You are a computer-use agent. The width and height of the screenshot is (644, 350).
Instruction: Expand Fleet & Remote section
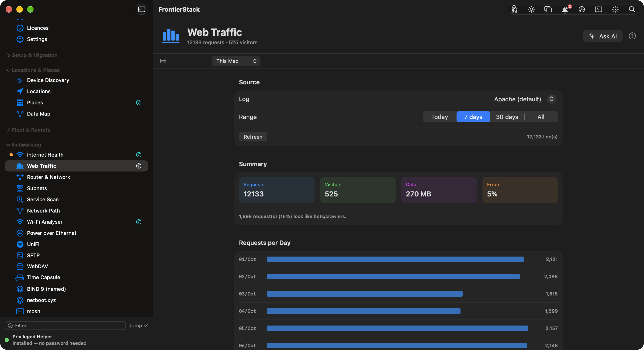8,130
